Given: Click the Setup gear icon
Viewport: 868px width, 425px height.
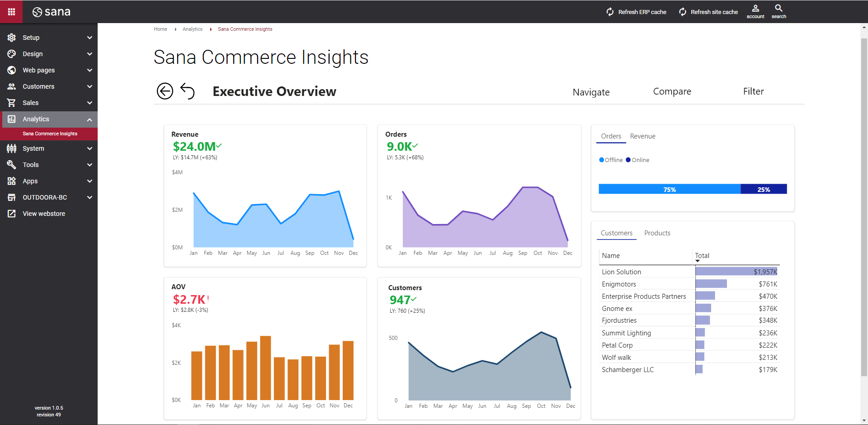Looking at the screenshot, I should [x=12, y=38].
